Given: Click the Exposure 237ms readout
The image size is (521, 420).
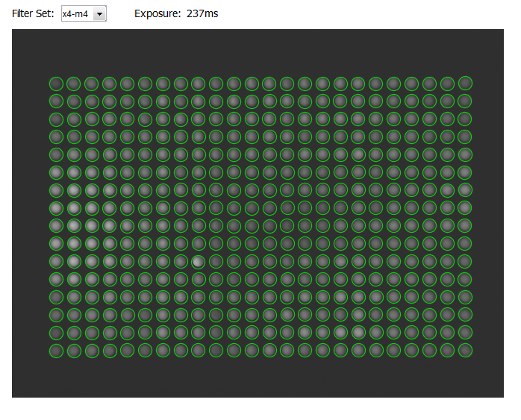Looking at the screenshot, I should tap(176, 14).
